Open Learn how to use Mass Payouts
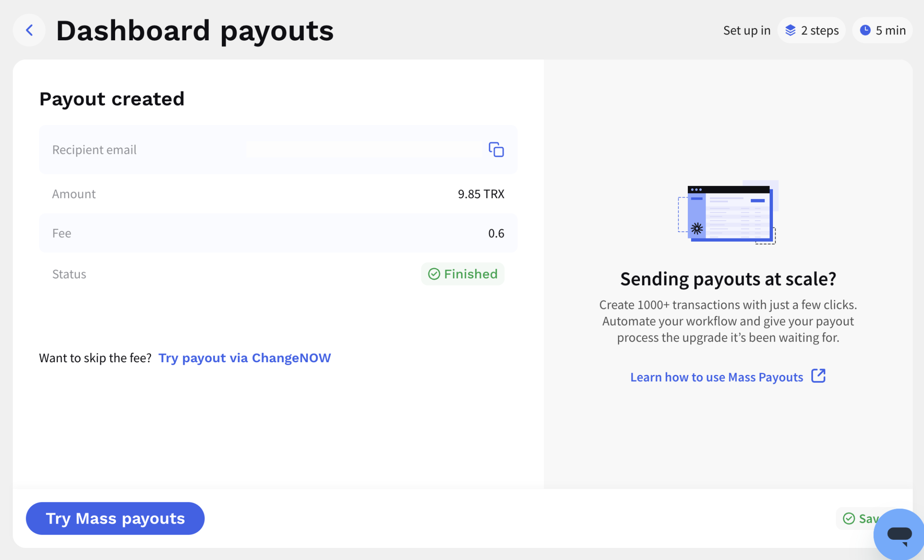 (x=717, y=377)
